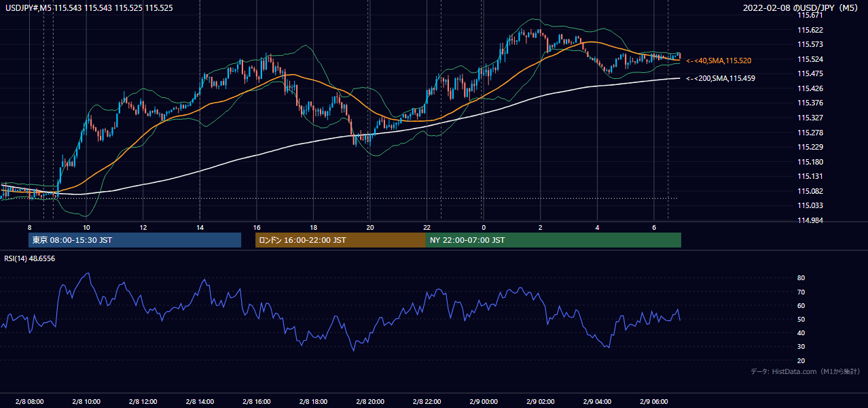
Task: Click the USDJPY#,M5 chart title text
Action: pos(90,8)
